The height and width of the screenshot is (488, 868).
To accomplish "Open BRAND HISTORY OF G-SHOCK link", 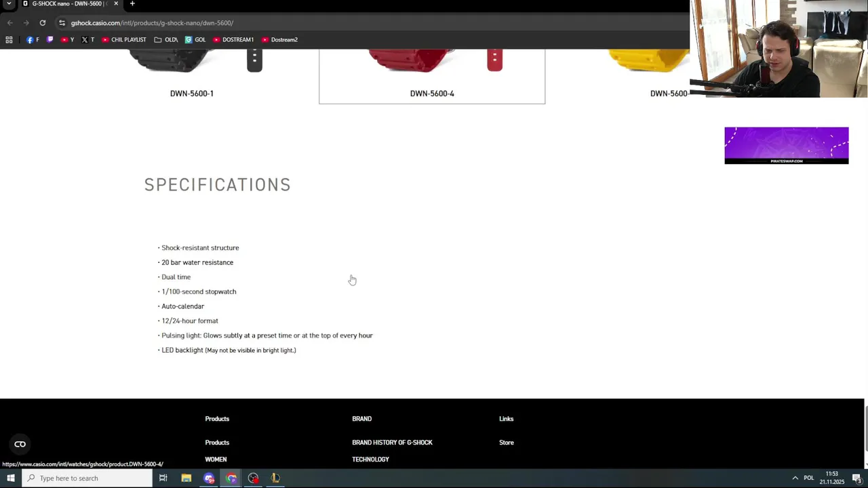I will (392, 443).
